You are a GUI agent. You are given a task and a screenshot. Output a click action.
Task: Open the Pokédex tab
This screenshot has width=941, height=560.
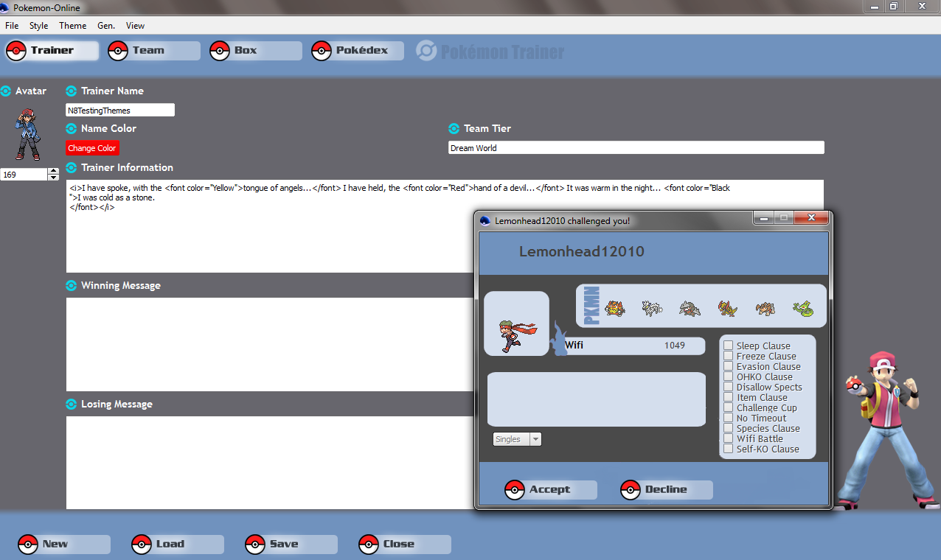(357, 51)
